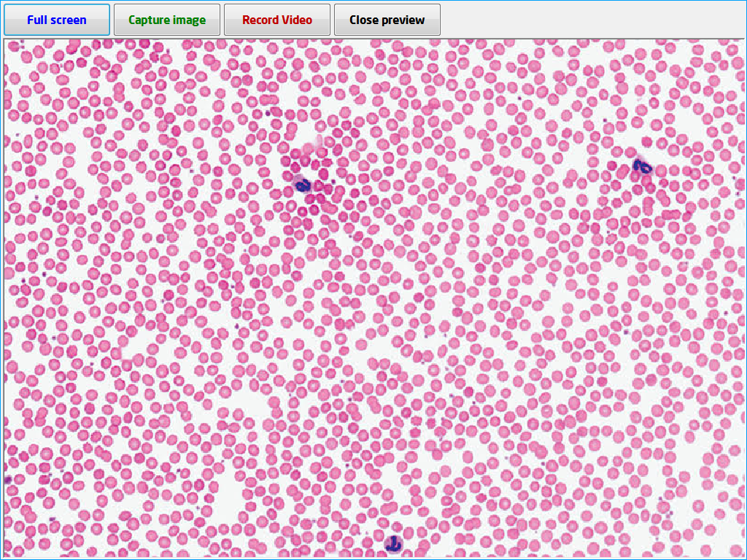Select the curved-nucleus white cell at upper right
This screenshot has height=560, width=747.
642,167
